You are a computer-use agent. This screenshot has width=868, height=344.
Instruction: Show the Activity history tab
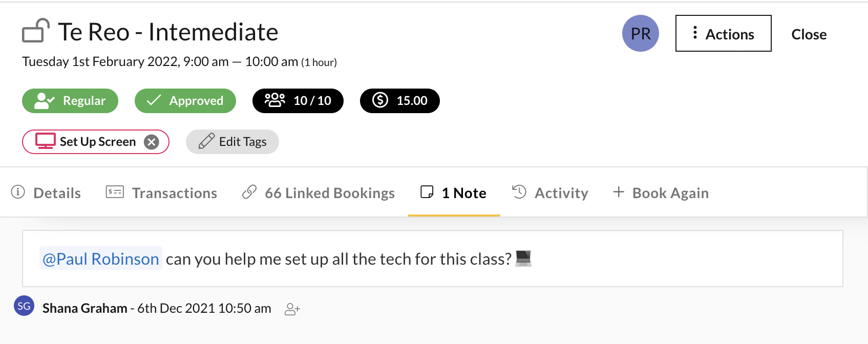click(x=550, y=192)
